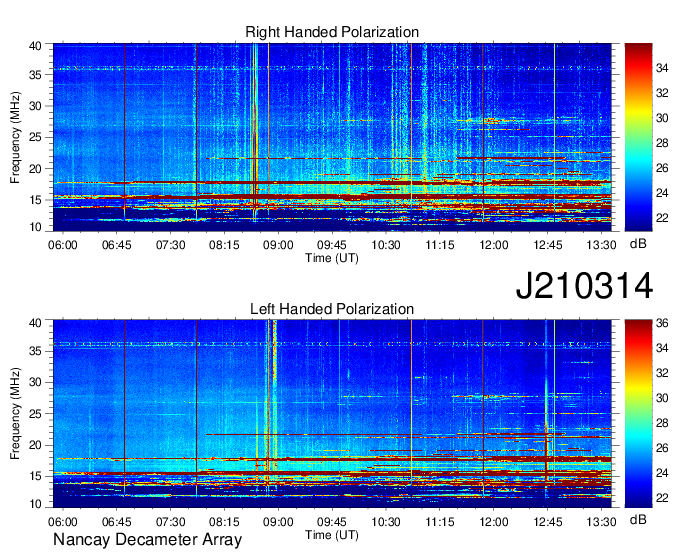This screenshot has width=680, height=552.
Task: Click the "15" frequency tick on Left Handed plot
Action: pyautogui.click(x=35, y=477)
